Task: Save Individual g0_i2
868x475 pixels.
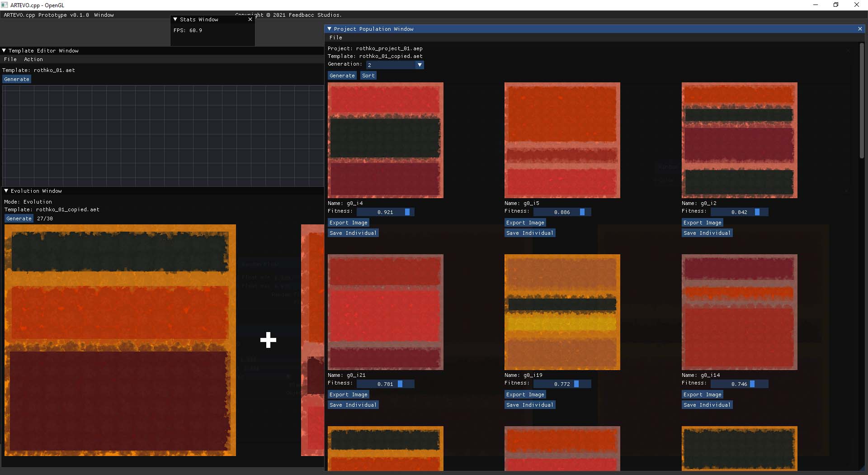Action: pos(707,233)
